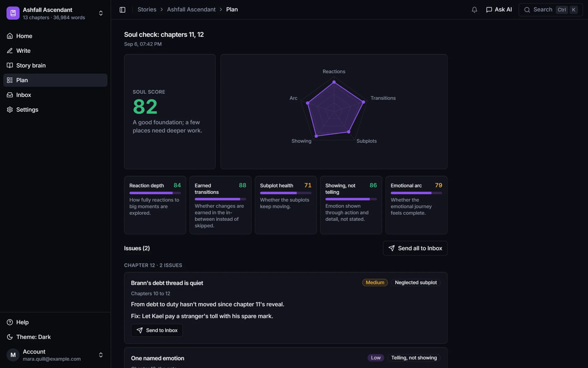This screenshot has height=368, width=588.
Task: Click the Arc label on radar chart
Action: coord(293,98)
